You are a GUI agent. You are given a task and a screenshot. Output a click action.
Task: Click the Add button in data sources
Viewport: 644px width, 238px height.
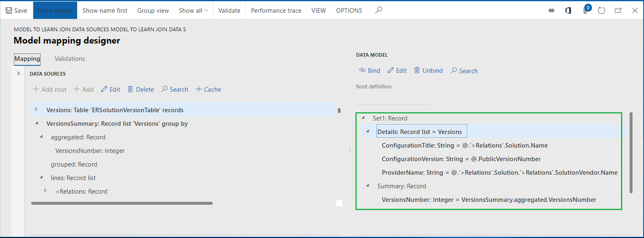83,90
